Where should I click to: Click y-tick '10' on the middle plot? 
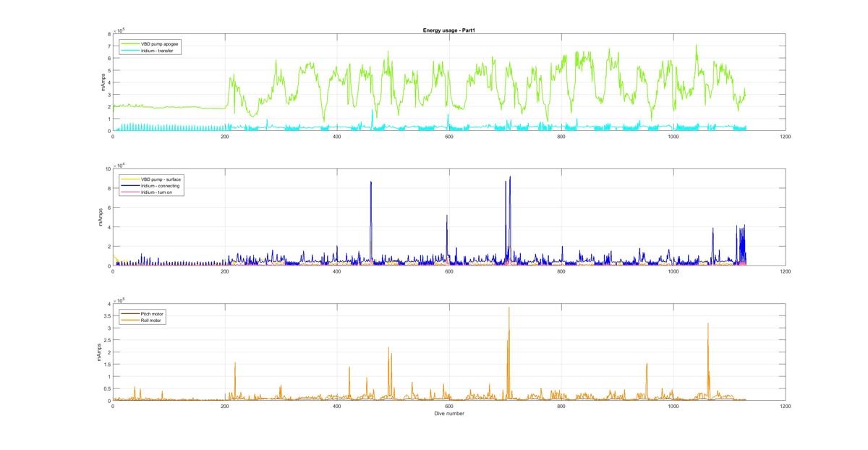click(x=108, y=169)
